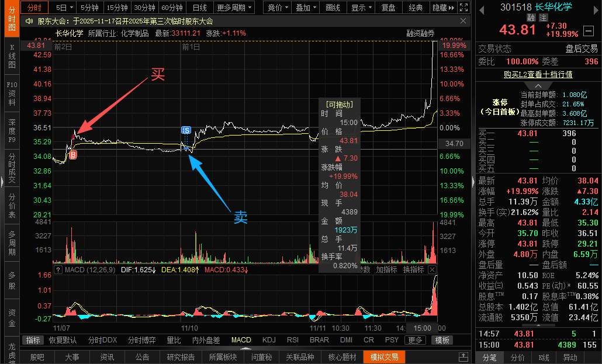
Task: Click the 模板 template button
Action: pos(442,340)
